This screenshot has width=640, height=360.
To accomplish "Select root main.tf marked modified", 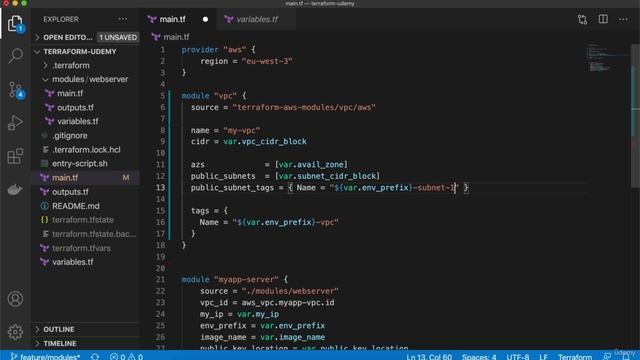I will coord(85,178).
